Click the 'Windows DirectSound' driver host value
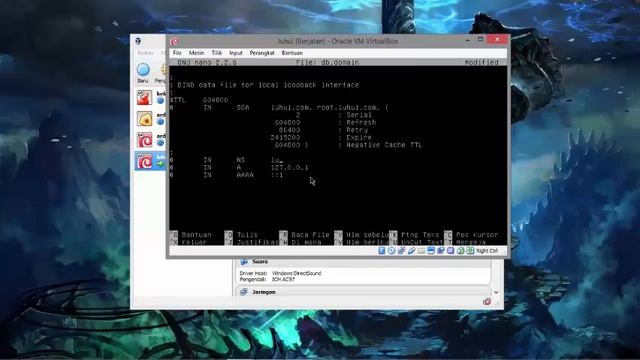 click(x=296, y=273)
